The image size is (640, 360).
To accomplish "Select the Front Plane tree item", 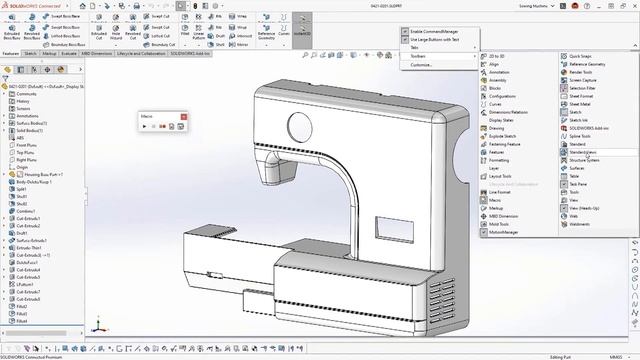I will [x=27, y=145].
